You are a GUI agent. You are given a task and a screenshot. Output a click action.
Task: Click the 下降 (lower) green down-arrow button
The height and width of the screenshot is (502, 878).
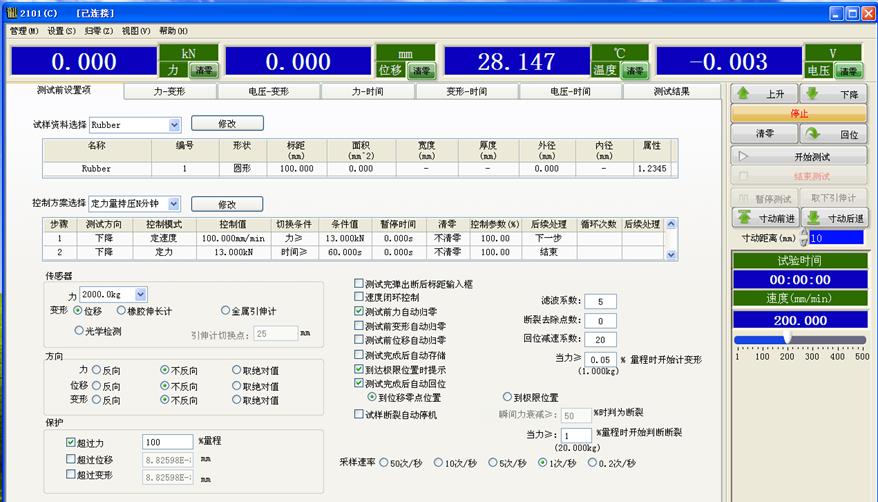coord(834,93)
